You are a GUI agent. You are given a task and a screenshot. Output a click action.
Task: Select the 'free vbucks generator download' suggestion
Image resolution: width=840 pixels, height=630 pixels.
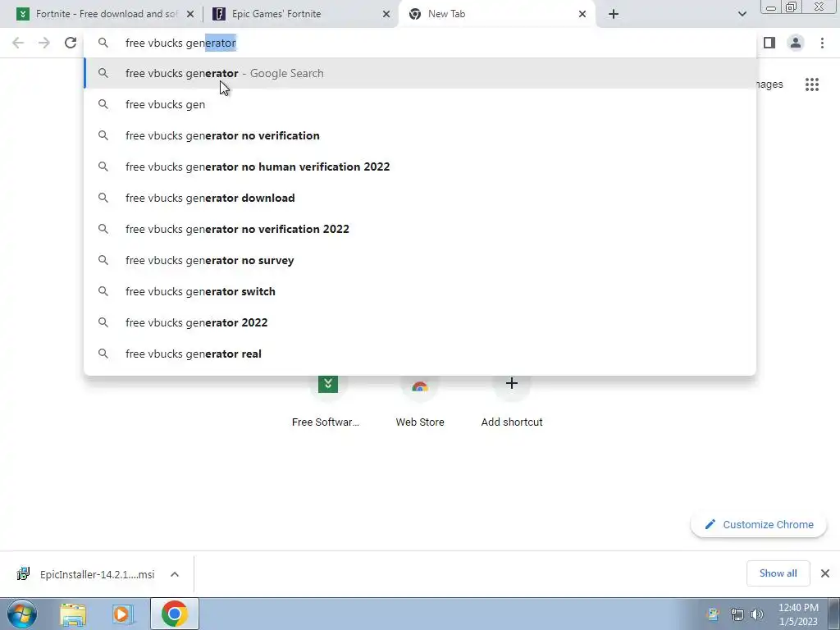coord(420,198)
